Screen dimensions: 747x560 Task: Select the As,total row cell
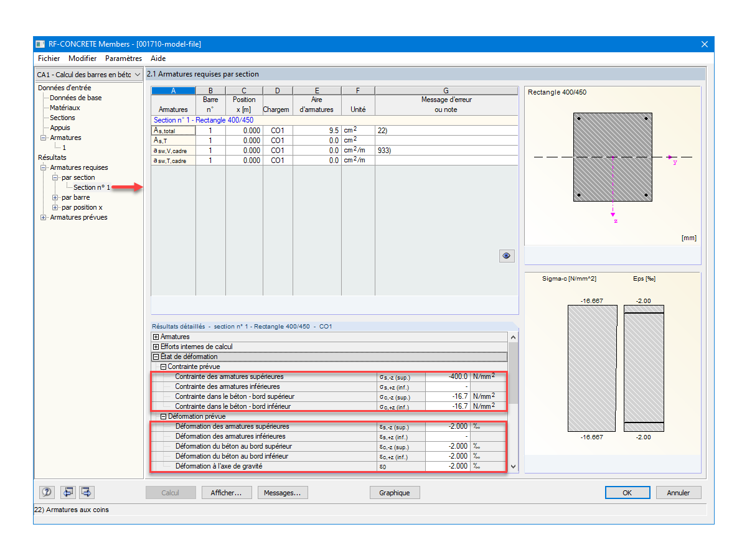tap(174, 131)
